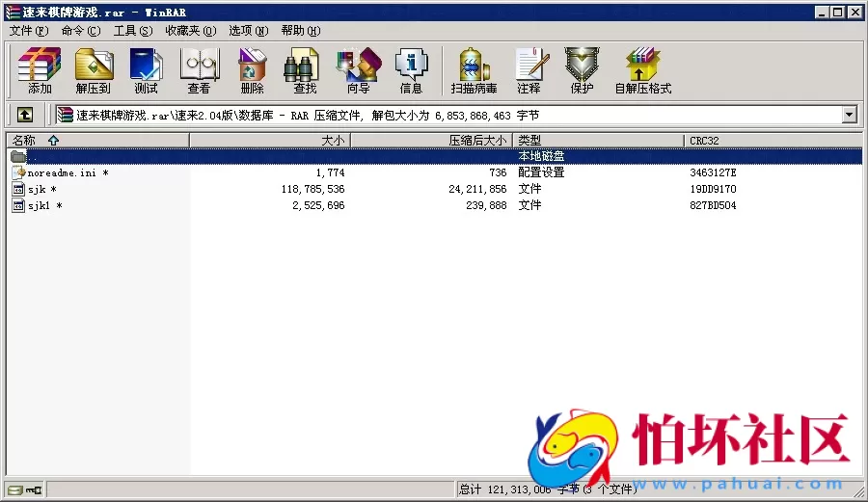The image size is (868, 502).
Task: Open the 选项(N) menu
Action: click(249, 31)
